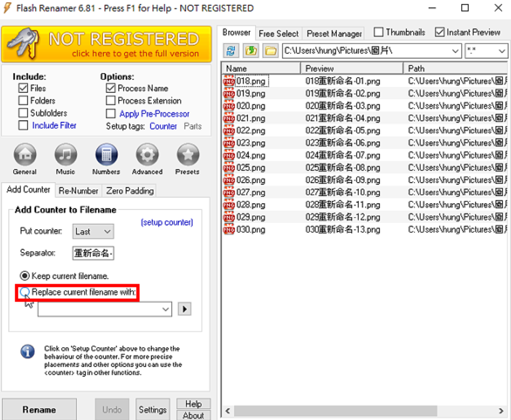Open the setup counter link
The image size is (511, 420).
167,222
